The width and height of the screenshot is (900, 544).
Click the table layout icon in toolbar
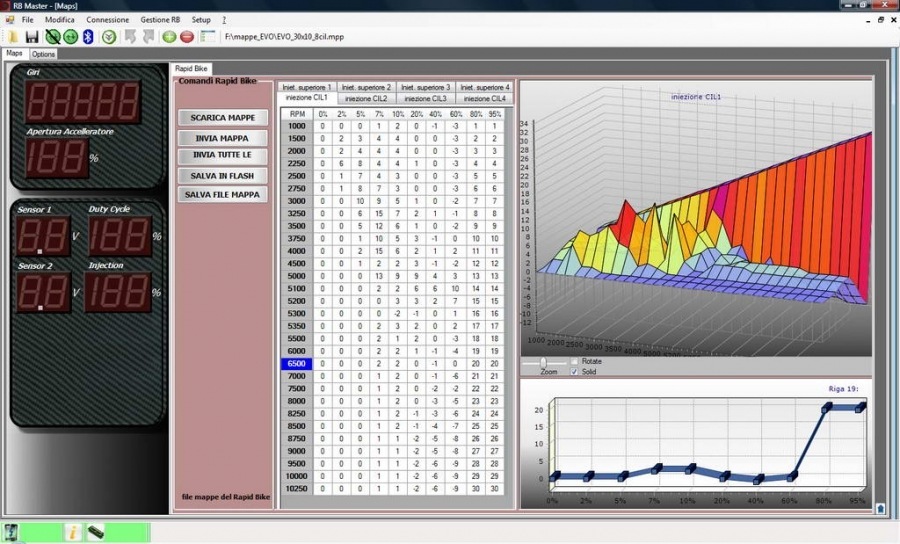pyautogui.click(x=208, y=37)
